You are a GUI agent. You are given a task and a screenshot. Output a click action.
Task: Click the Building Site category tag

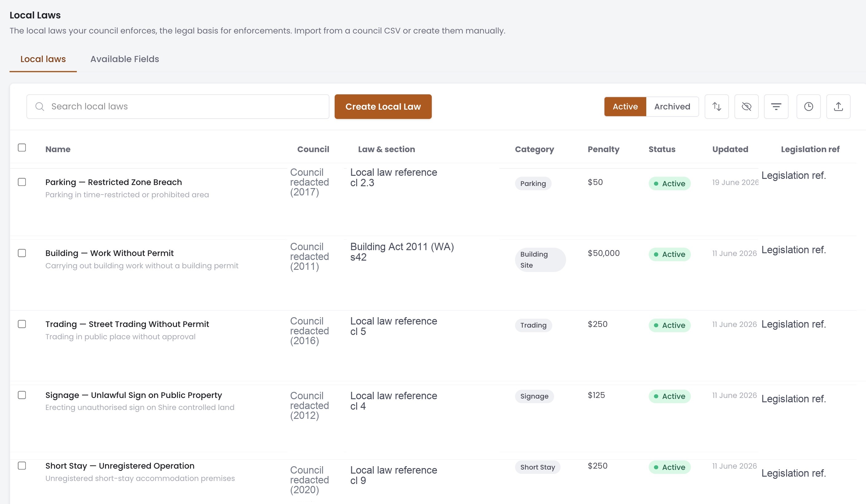pyautogui.click(x=540, y=260)
